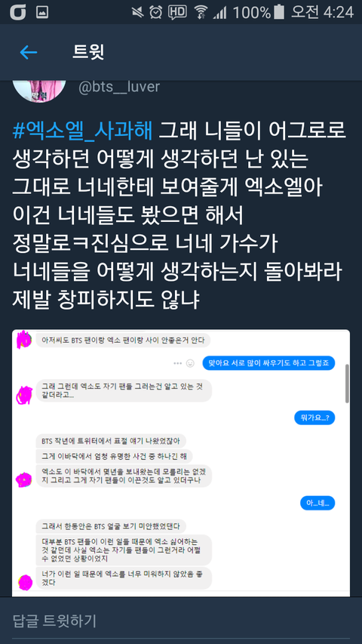The width and height of the screenshot is (362, 644).
Task: Tap the picture notification icon
Action: [x=42, y=12]
